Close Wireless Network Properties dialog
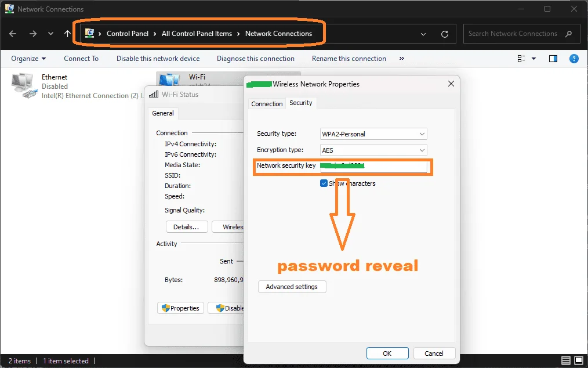Viewport: 588px width, 368px height. click(x=451, y=84)
